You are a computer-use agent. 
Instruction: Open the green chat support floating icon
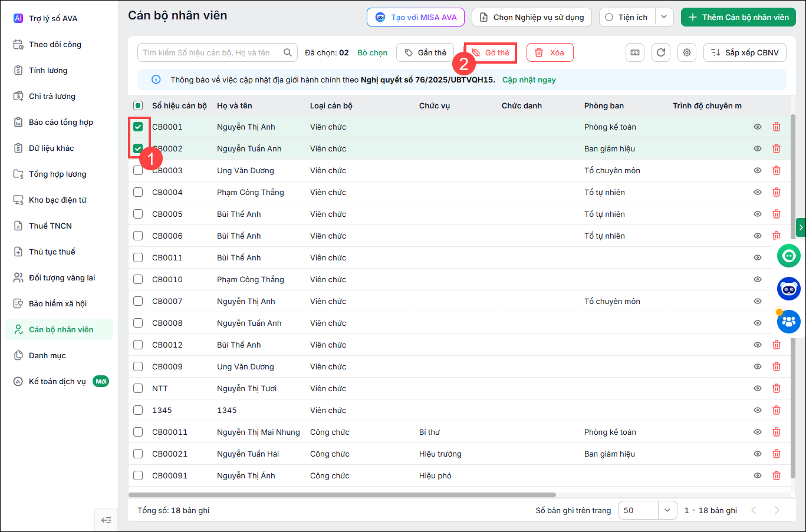tap(789, 256)
